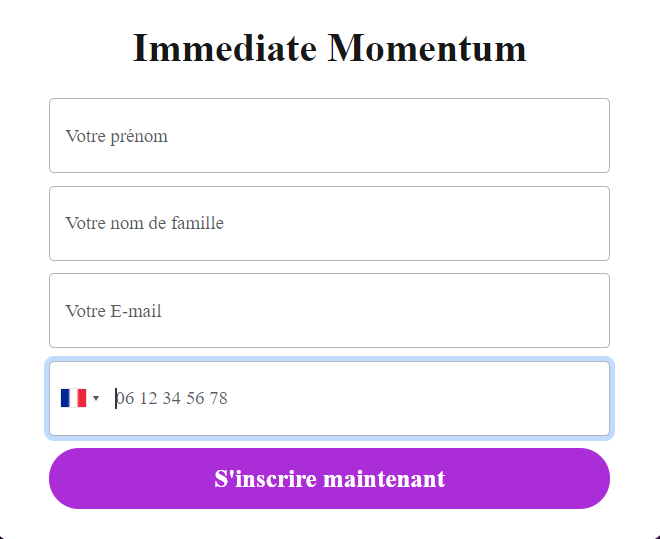660x539 pixels.
Task: Click the Votre prénom placeholder text
Action: point(117,136)
